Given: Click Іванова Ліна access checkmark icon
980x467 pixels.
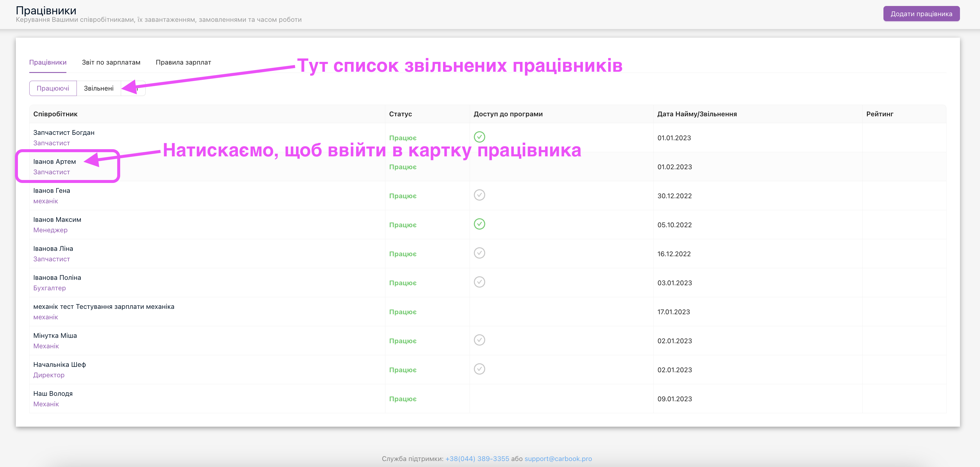Looking at the screenshot, I should coord(479,253).
